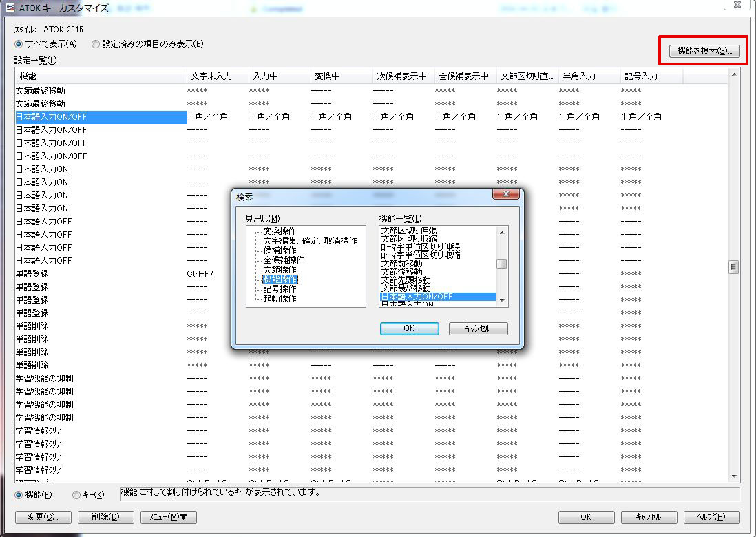
Task: Choose 記号操作 in the 見出し tree
Action: (x=280, y=288)
